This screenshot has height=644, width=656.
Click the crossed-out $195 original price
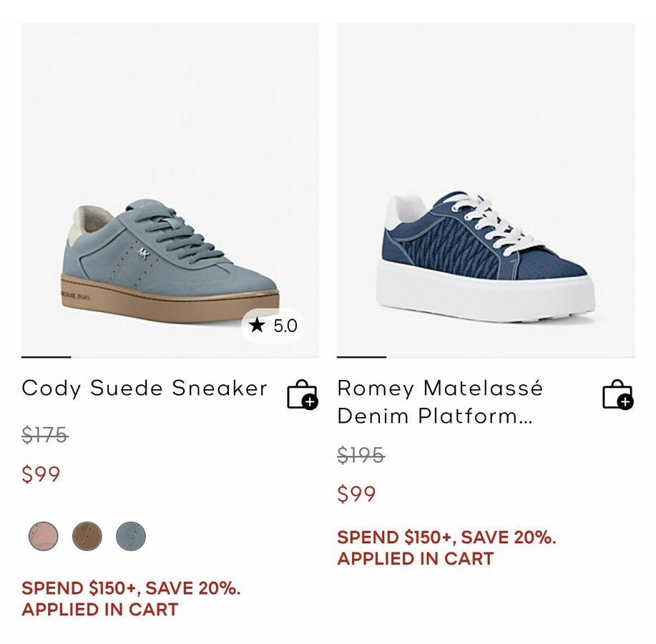tap(361, 455)
